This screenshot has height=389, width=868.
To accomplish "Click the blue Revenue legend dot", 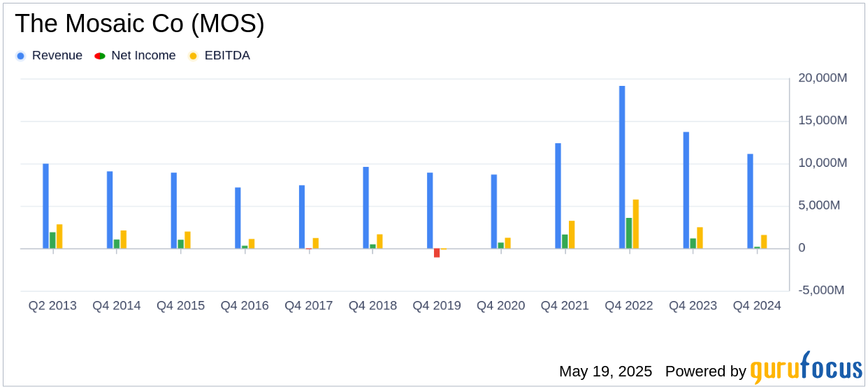I will [x=20, y=56].
